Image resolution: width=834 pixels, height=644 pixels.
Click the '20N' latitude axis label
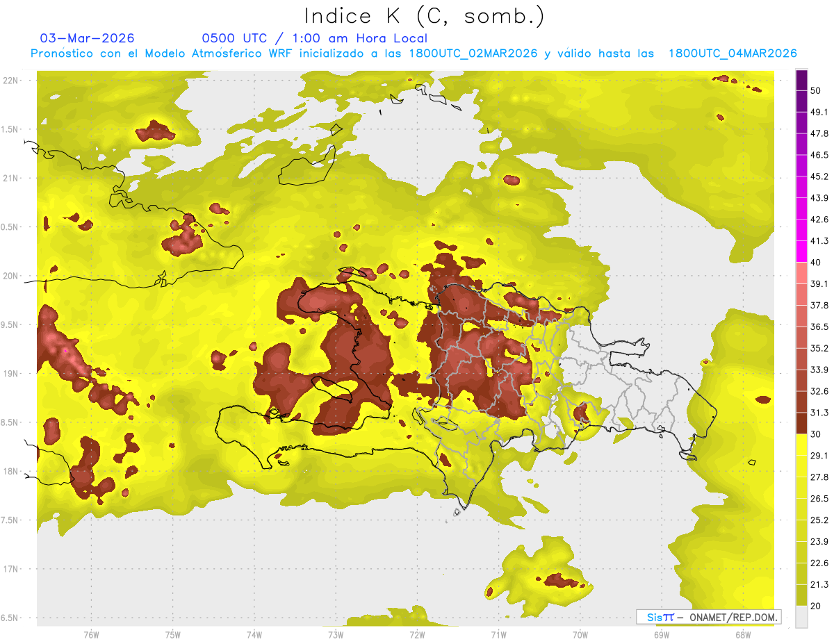[x=12, y=276]
